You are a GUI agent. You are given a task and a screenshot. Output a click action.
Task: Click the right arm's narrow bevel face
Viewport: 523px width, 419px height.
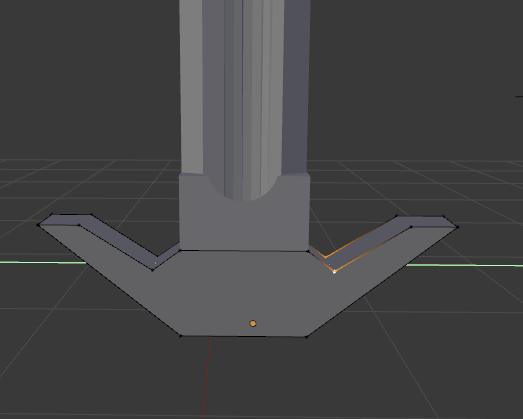pyautogui.click(x=384, y=239)
